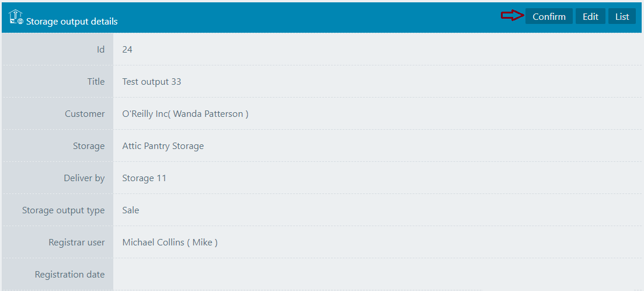Select the Id value 24
This screenshot has width=644, height=291.
[x=127, y=50]
